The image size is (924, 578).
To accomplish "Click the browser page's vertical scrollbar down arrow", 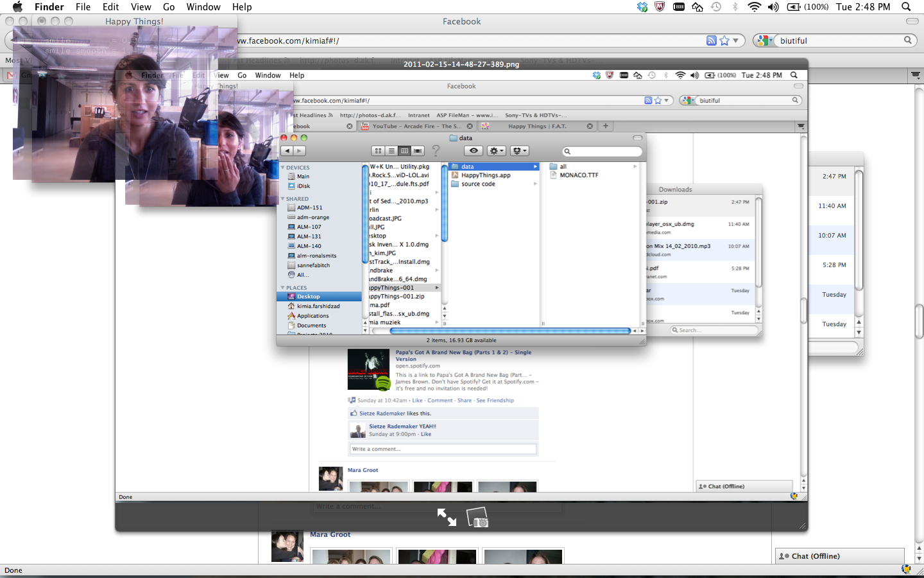I will coord(919,558).
